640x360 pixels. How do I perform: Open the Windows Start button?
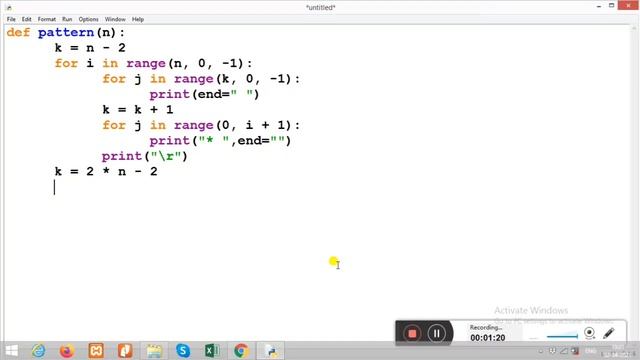[12, 351]
